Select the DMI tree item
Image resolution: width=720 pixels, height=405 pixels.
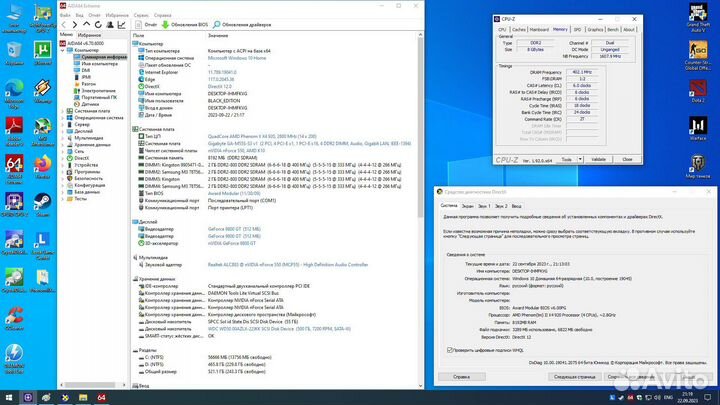86,70
